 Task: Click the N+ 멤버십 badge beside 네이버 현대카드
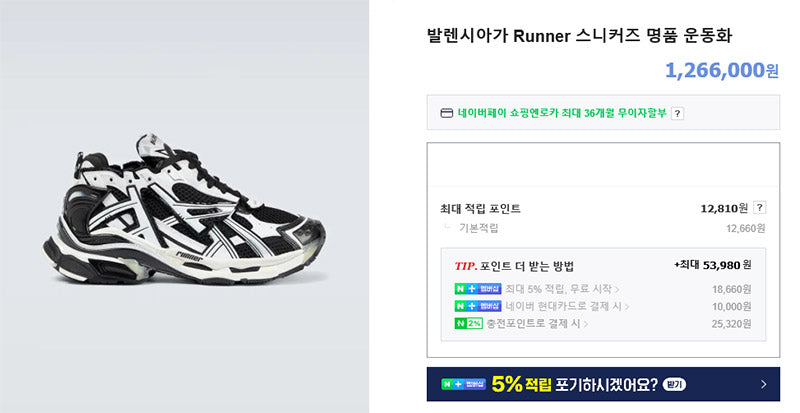pos(478,306)
